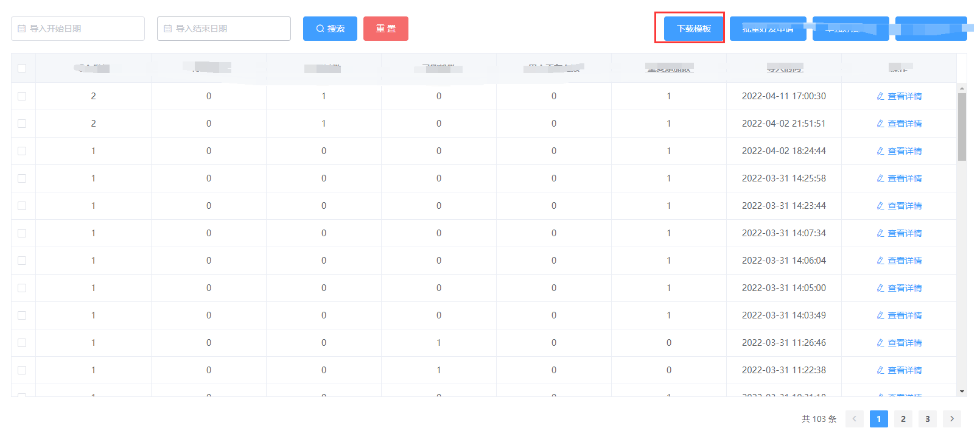Focus the 导入结束日期 date input
This screenshot has height=439, width=980.
pyautogui.click(x=224, y=29)
